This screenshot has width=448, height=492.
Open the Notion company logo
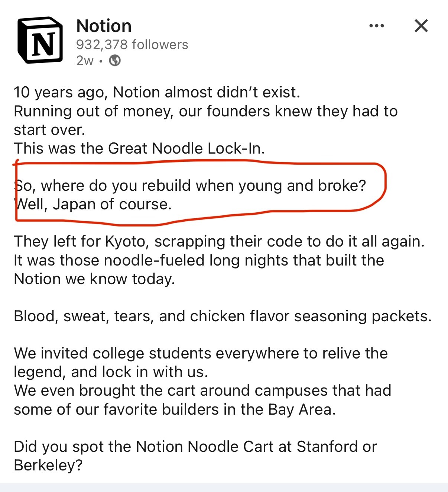tap(40, 40)
